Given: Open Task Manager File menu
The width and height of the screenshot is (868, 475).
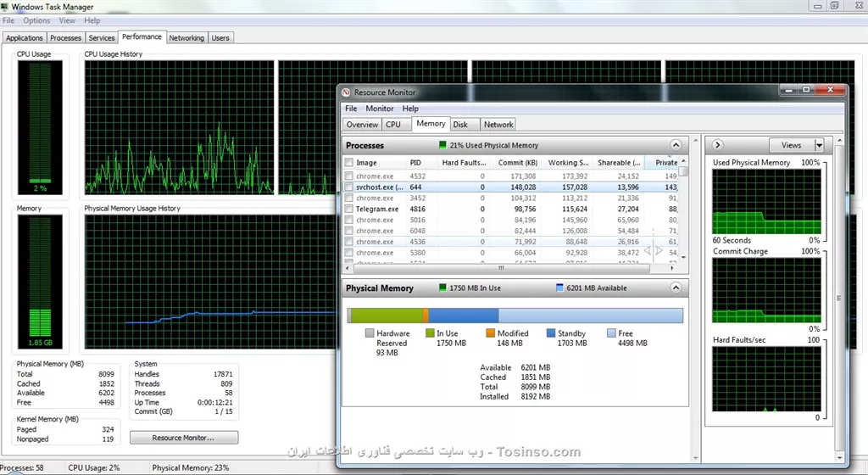Looking at the screenshot, I should click(8, 20).
